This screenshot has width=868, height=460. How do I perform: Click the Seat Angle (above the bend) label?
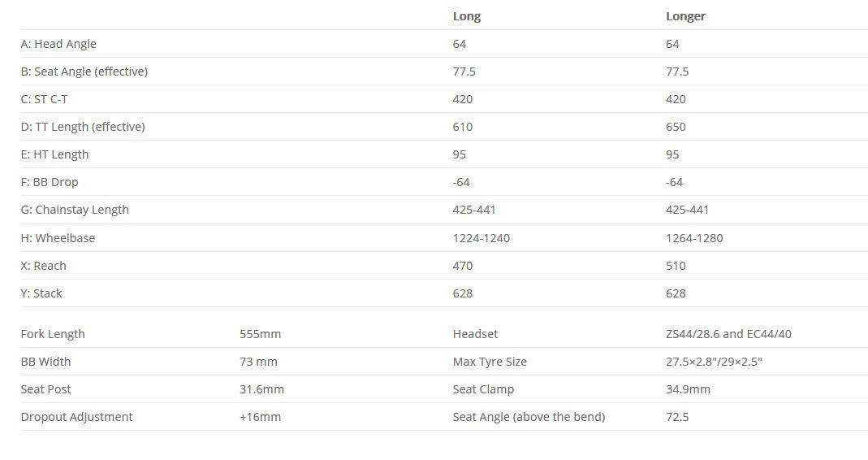pos(529,417)
